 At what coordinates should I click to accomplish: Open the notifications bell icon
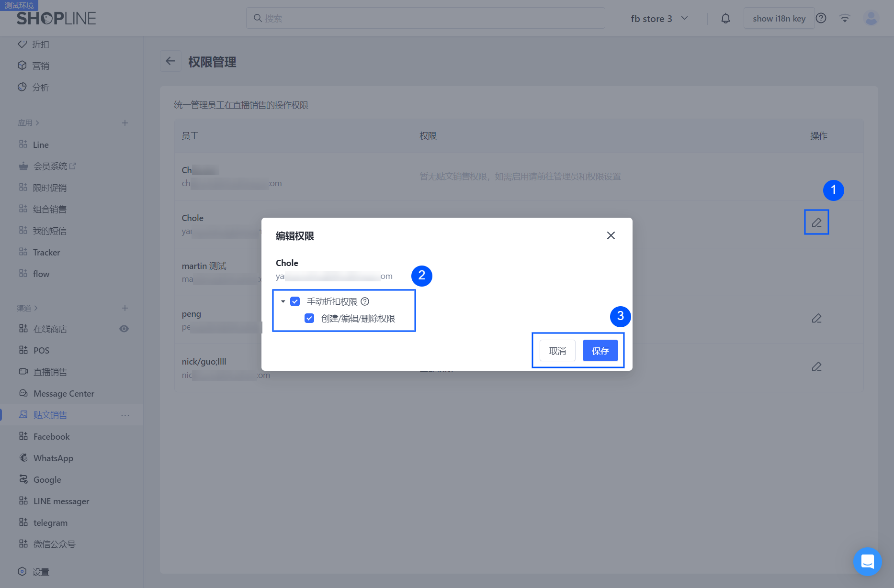(725, 19)
